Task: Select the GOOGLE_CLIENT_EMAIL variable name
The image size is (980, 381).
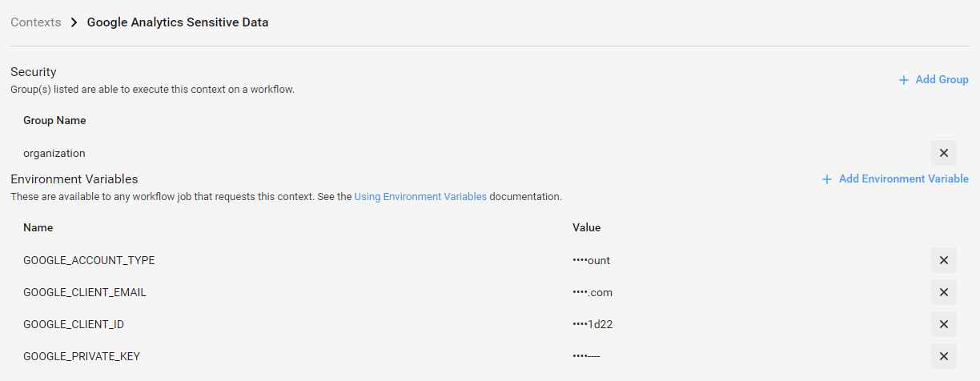Action: 85,292
